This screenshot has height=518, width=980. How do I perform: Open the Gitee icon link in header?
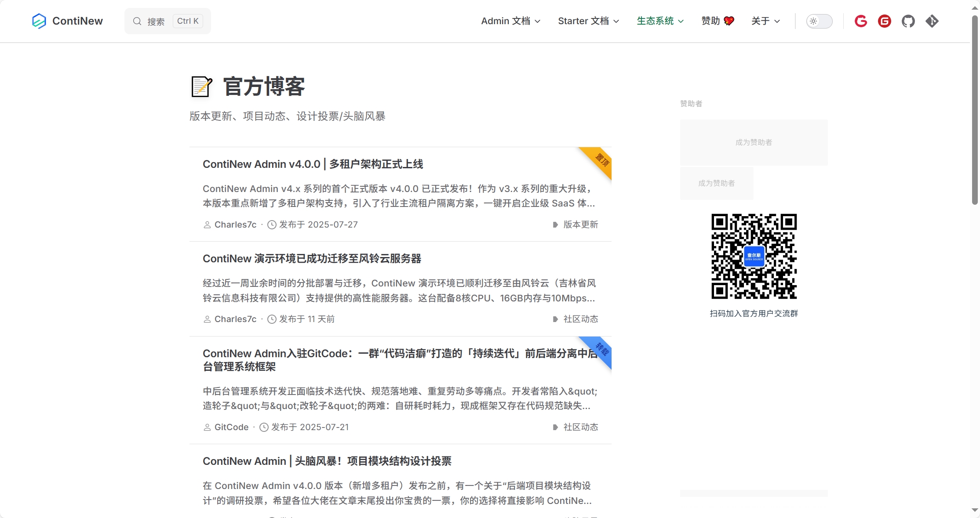pyautogui.click(x=860, y=21)
